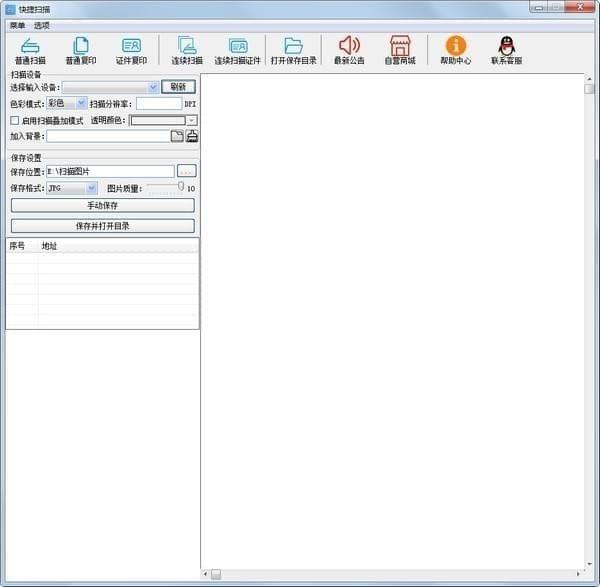Open ID card copy (证件复印)
Screen dimensions: 600x587
pos(131,51)
